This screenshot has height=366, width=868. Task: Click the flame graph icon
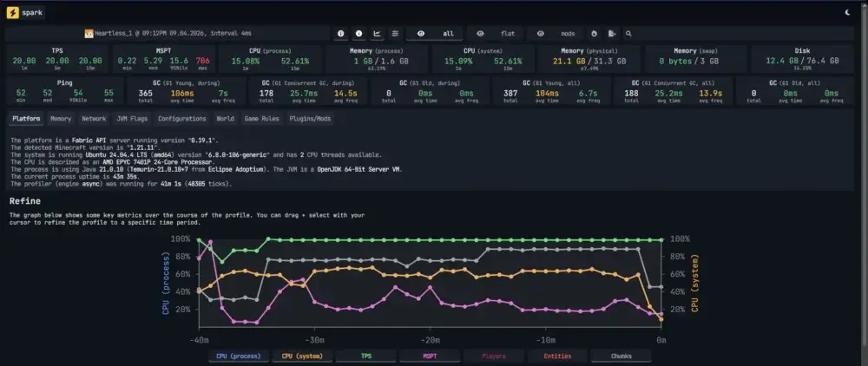[594, 34]
